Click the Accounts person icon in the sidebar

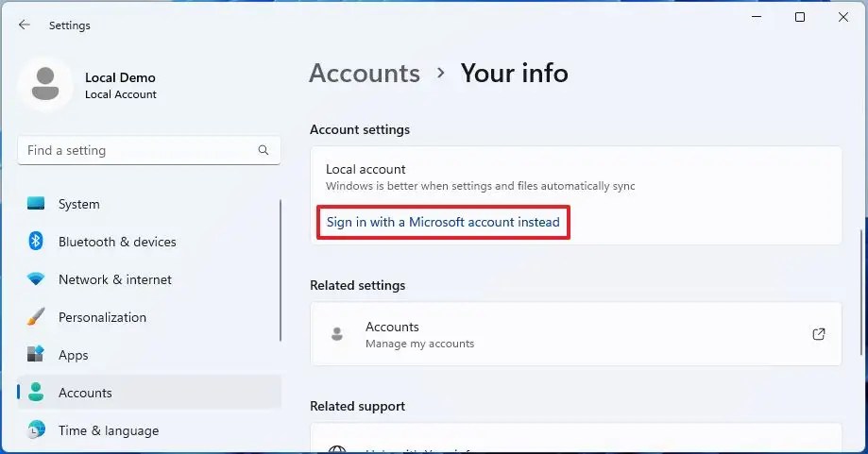pyautogui.click(x=36, y=392)
